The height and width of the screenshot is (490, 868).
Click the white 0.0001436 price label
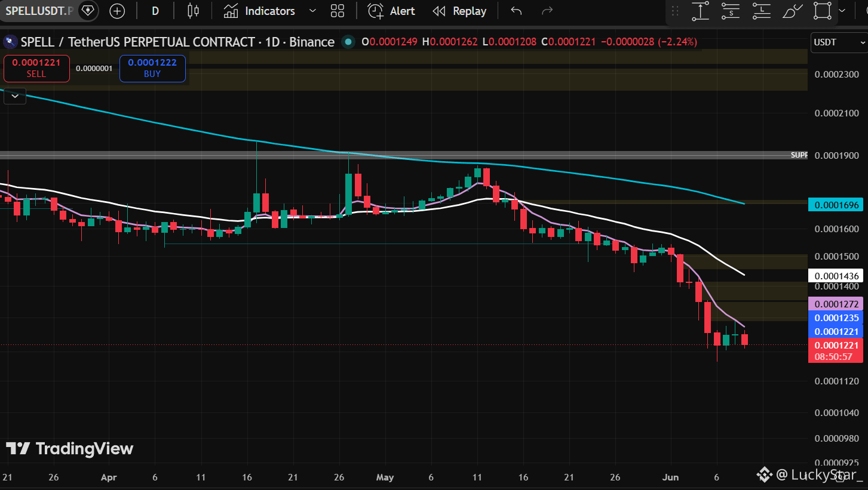pyautogui.click(x=836, y=276)
